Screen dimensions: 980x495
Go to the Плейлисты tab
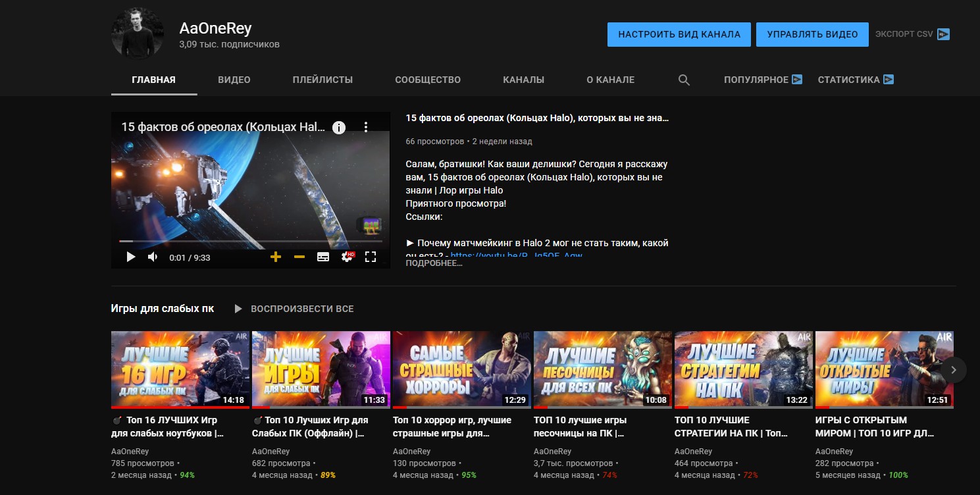[x=322, y=80]
